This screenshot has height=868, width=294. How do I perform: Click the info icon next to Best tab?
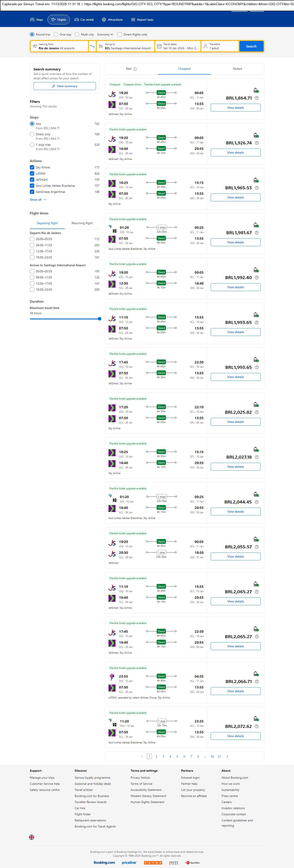135,69
